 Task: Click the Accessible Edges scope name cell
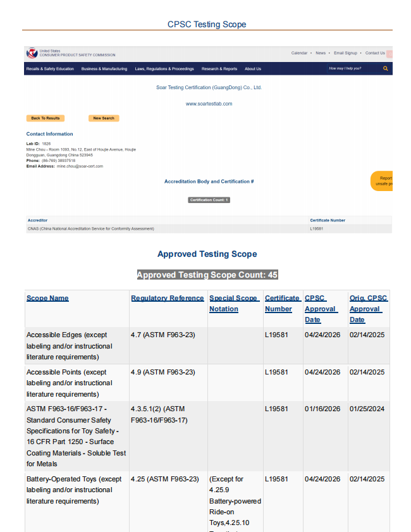(x=77, y=346)
